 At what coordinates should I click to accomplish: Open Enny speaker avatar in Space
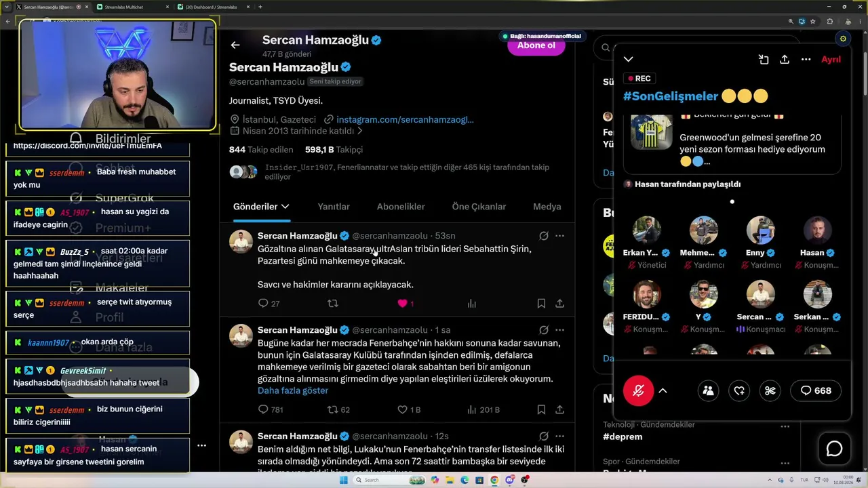pos(760,230)
